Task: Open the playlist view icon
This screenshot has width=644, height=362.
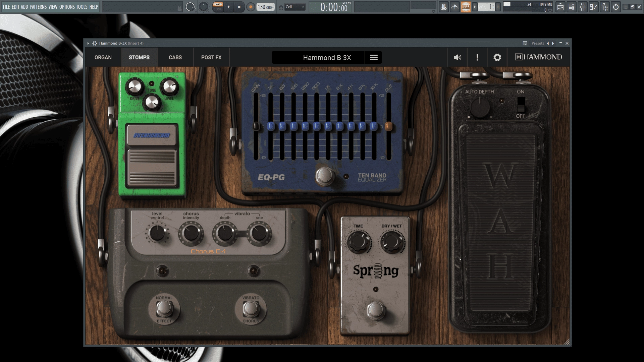Action: click(x=560, y=7)
